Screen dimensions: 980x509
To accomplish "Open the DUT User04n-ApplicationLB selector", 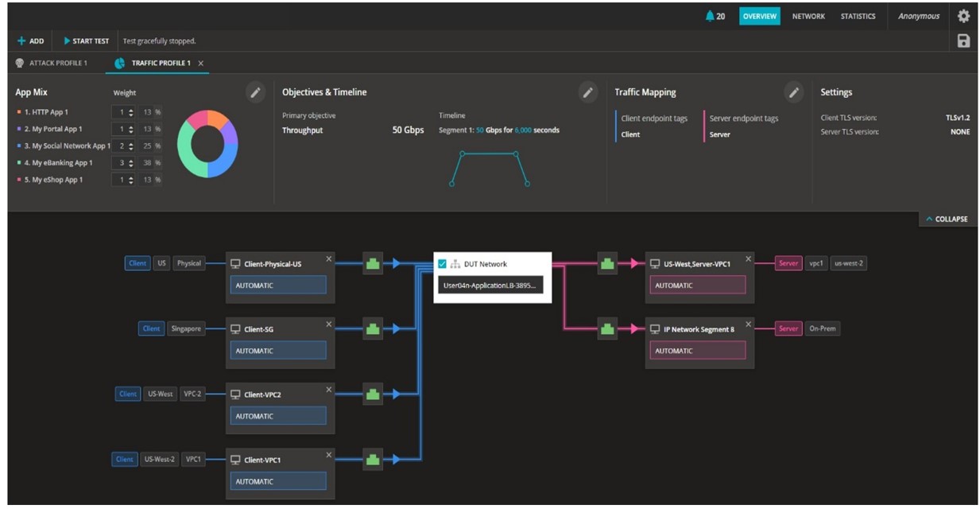I will click(x=490, y=285).
